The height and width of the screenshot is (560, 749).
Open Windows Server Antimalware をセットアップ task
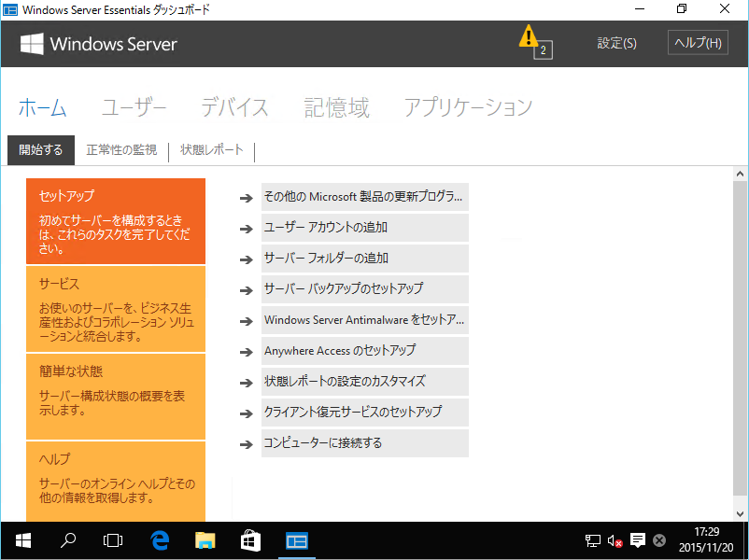365,320
